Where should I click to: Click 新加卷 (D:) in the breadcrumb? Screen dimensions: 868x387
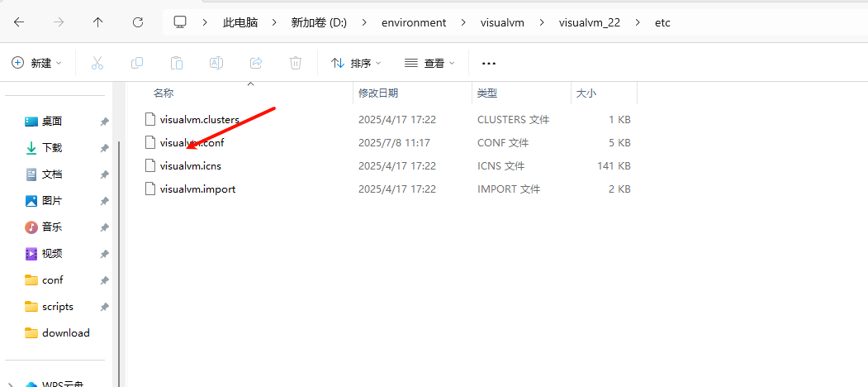pyautogui.click(x=319, y=22)
